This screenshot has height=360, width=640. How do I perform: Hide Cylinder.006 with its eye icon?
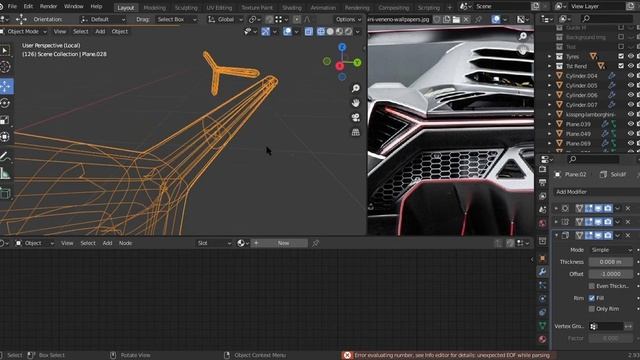pyautogui.click(x=631, y=95)
